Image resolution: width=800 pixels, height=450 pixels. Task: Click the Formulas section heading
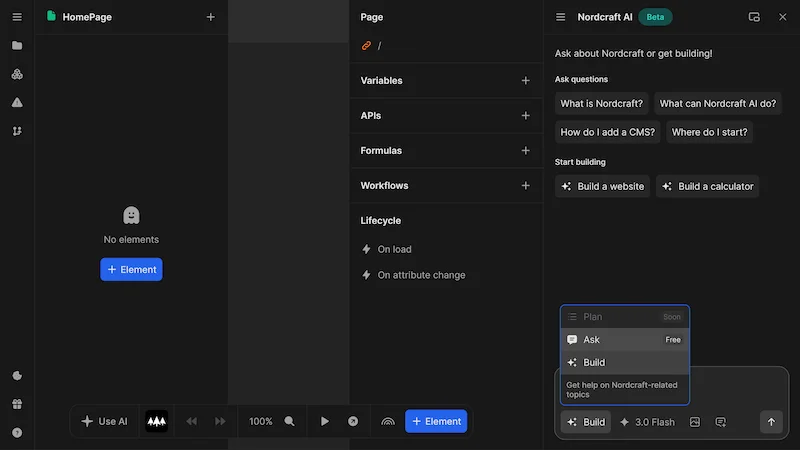[x=381, y=151]
